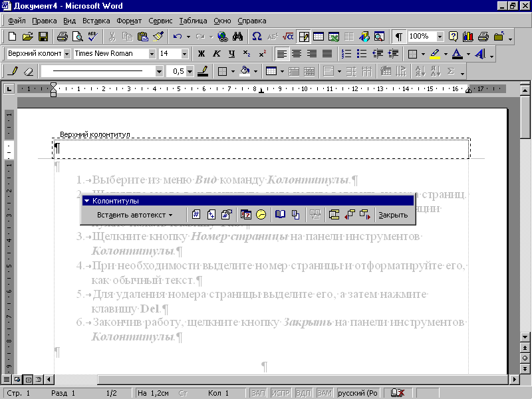Click the ЗАП status bar indicator

[258, 393]
